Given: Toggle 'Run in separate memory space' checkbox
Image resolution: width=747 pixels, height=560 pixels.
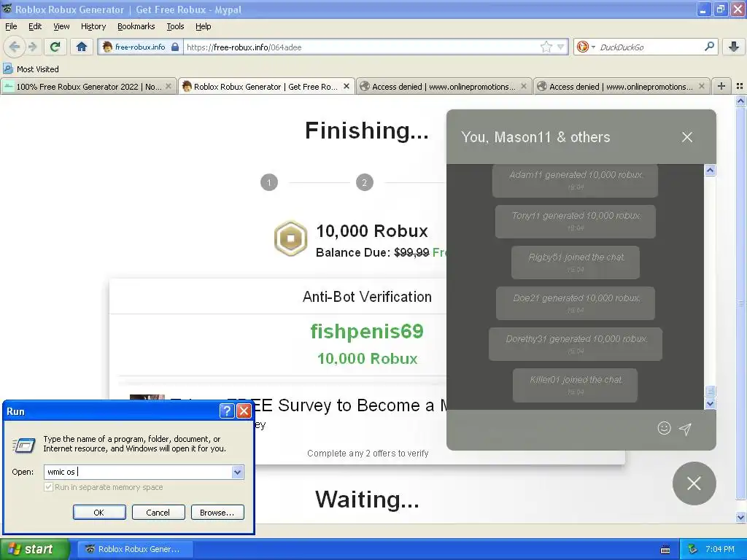Looking at the screenshot, I should 48,486.
